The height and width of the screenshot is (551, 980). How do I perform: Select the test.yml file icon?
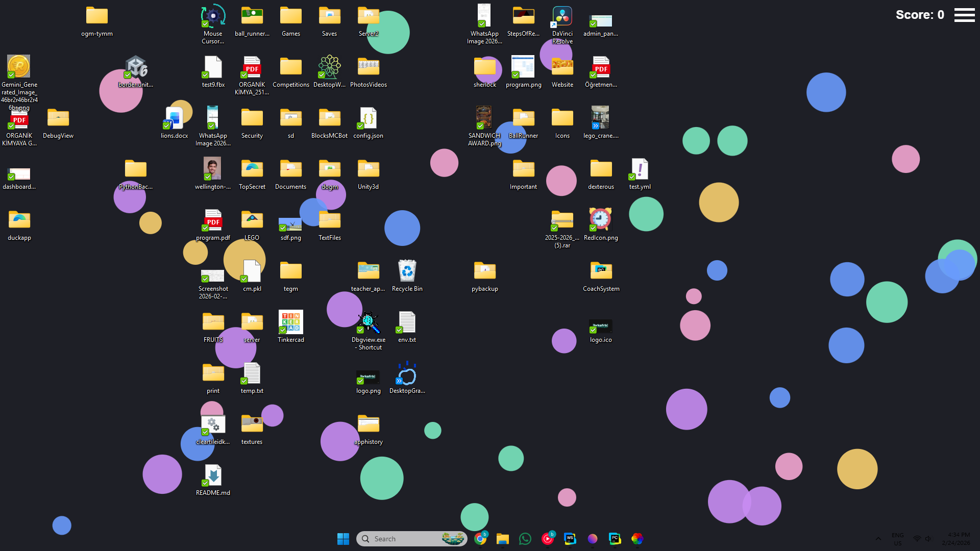pyautogui.click(x=639, y=169)
